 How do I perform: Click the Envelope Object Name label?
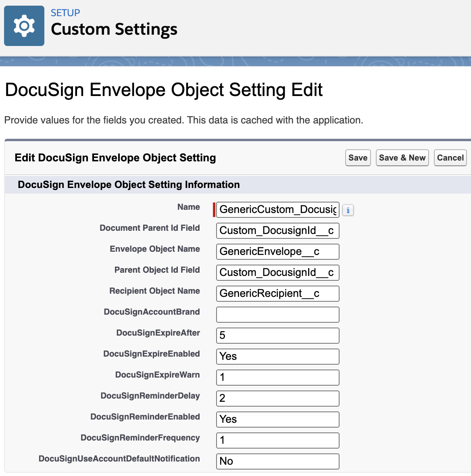(x=155, y=249)
